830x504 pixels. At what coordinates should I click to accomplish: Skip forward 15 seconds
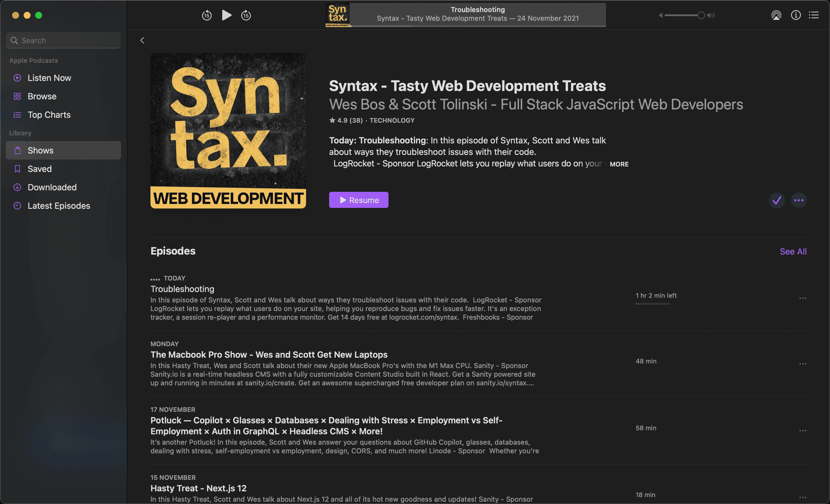coord(246,15)
